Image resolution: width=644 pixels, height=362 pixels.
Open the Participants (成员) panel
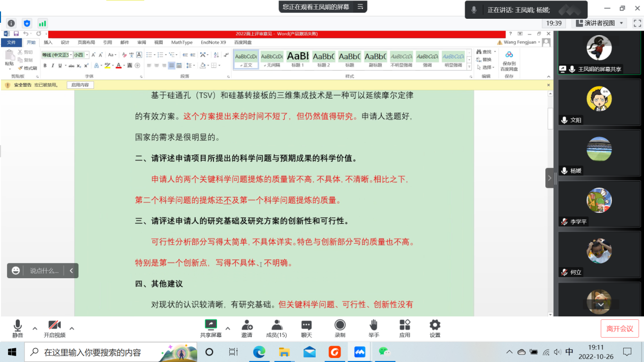[x=277, y=325]
